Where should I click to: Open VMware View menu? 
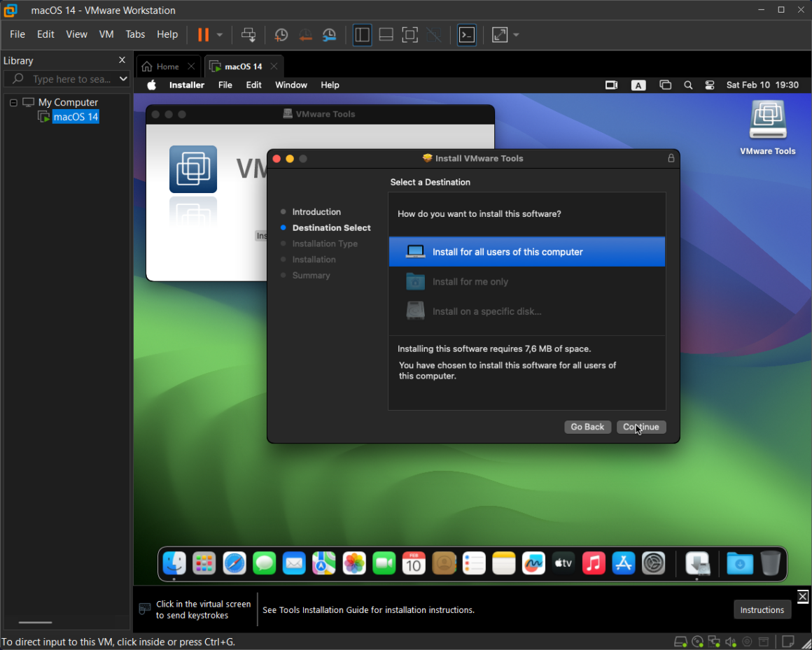(x=76, y=34)
